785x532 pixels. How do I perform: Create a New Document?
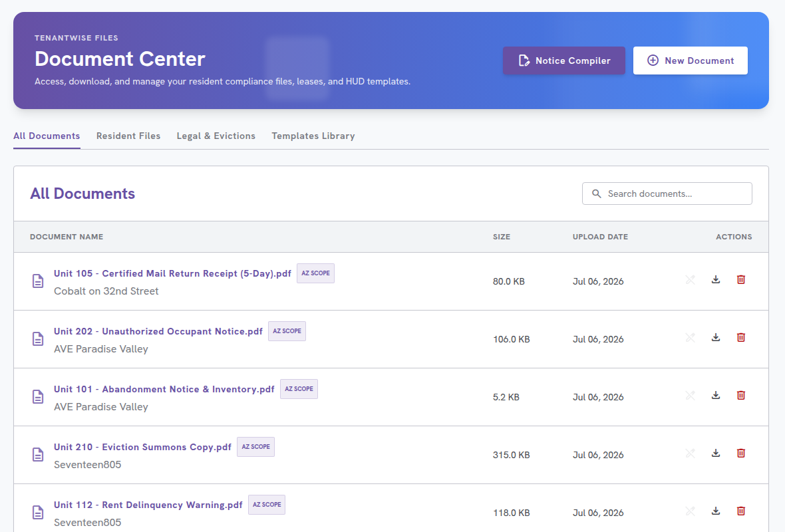691,61
